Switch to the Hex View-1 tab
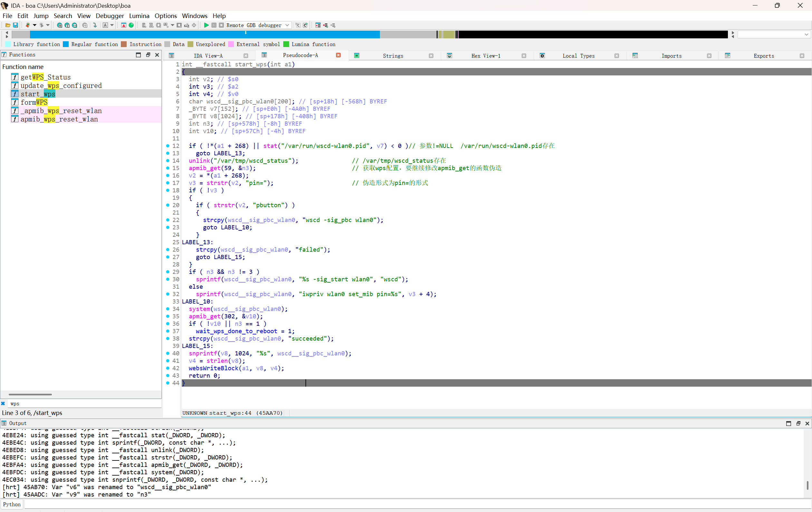Viewport: 812px width, 512px height. [x=486, y=56]
